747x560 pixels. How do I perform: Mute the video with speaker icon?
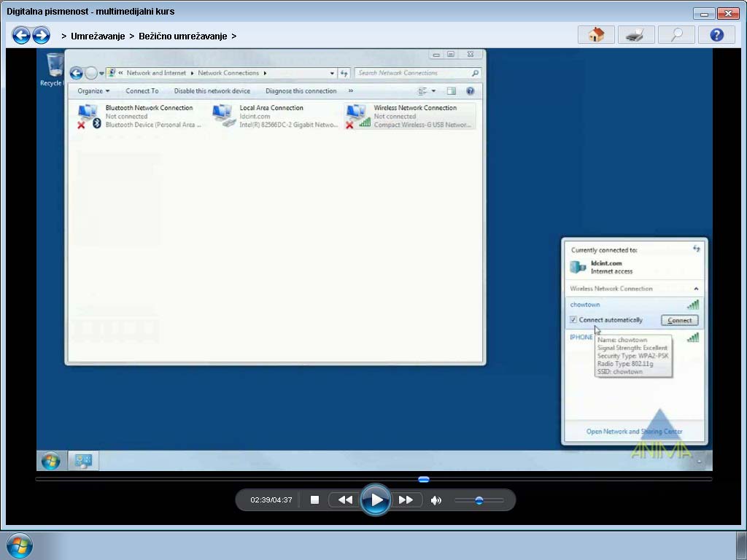click(x=436, y=500)
